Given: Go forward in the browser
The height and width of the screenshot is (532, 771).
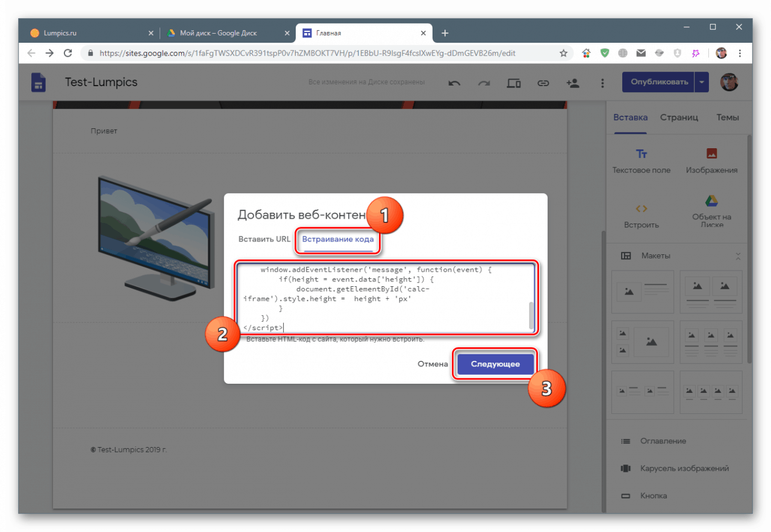Looking at the screenshot, I should (x=49, y=53).
